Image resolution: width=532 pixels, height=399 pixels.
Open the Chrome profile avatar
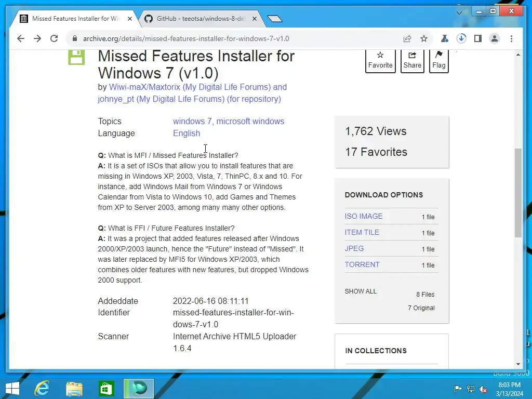coord(495,38)
